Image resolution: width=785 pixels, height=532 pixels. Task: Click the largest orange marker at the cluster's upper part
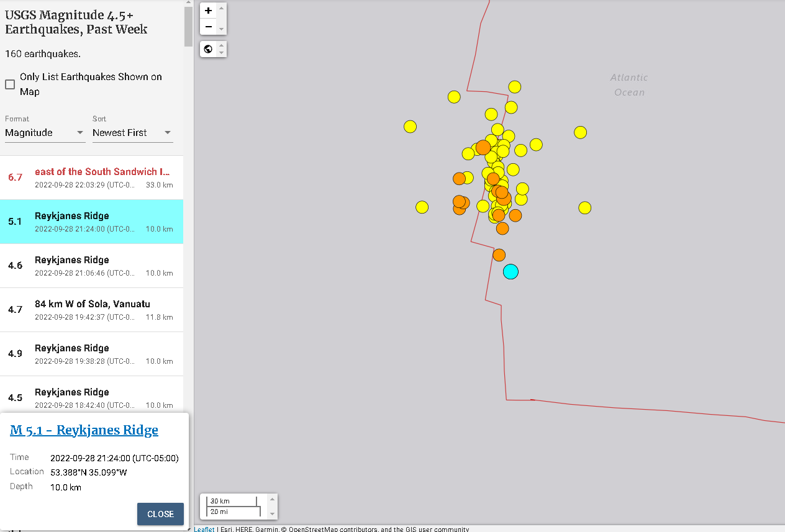tap(483, 148)
